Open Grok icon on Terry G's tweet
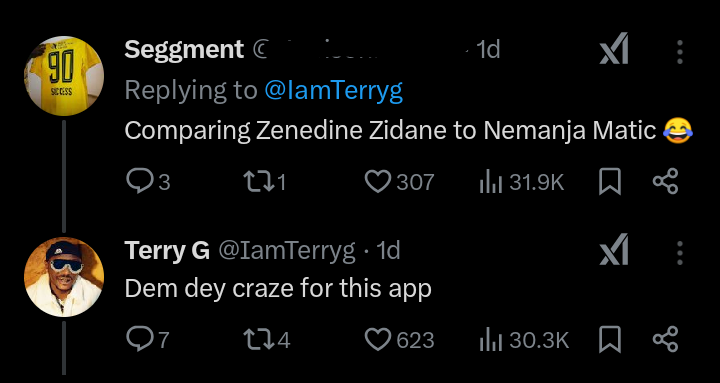Screen dimensions: 720x383 click(613, 249)
